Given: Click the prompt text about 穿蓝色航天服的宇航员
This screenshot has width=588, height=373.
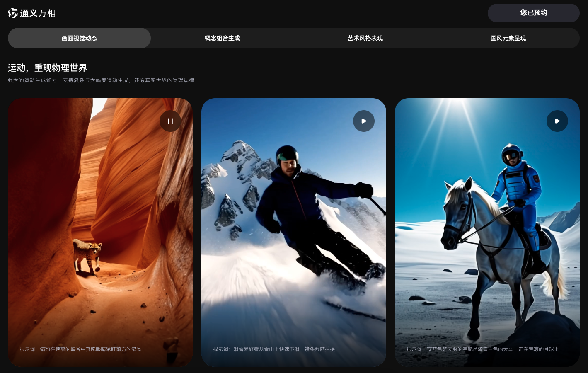Looking at the screenshot, I should 483,349.
